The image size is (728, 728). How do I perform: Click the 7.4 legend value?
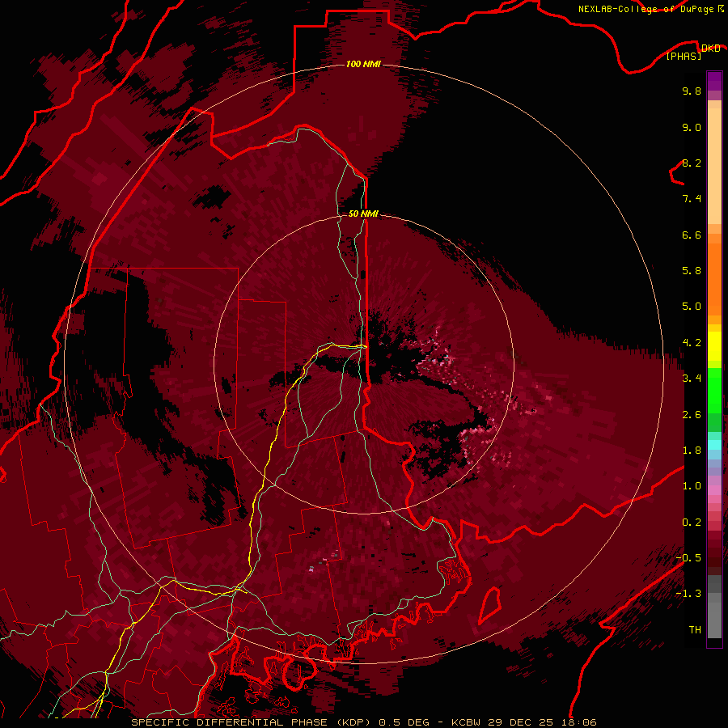692,199
